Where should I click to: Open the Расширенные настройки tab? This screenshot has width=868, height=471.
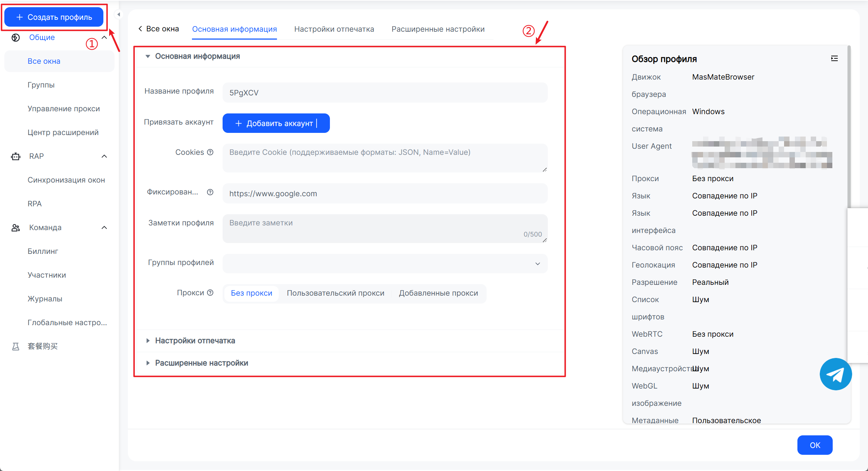438,29
